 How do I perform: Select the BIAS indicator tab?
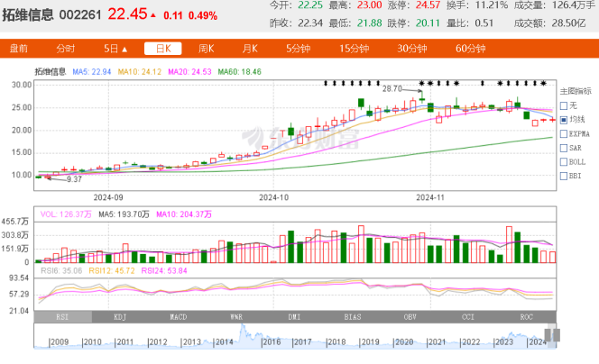tap(353, 317)
